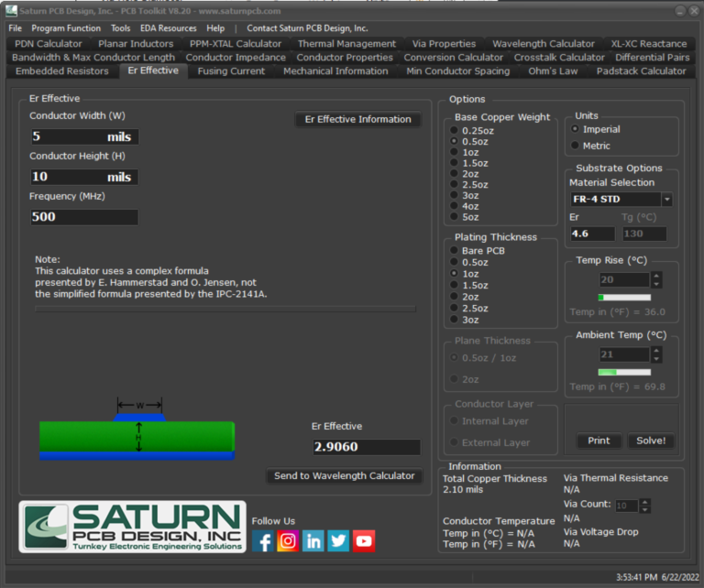Open the LinkedIn icon link
Image resolution: width=704 pixels, height=588 pixels.
313,541
